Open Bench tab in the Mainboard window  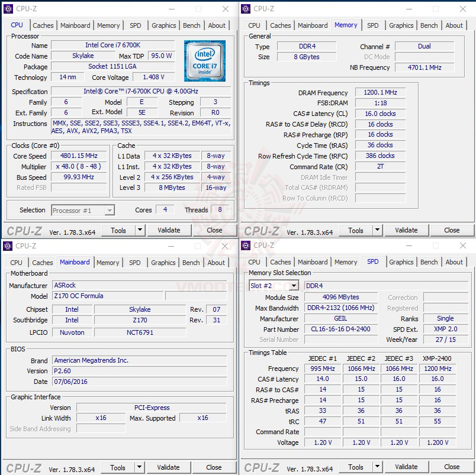click(x=191, y=263)
